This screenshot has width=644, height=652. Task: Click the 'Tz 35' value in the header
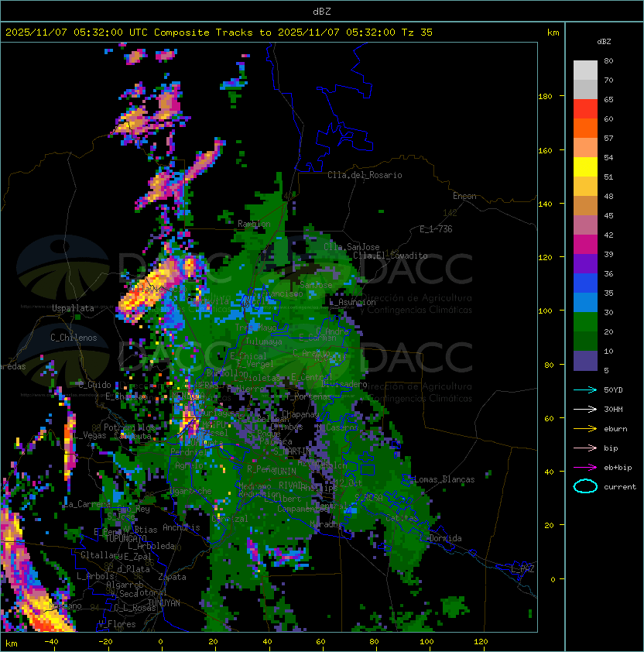point(417,33)
